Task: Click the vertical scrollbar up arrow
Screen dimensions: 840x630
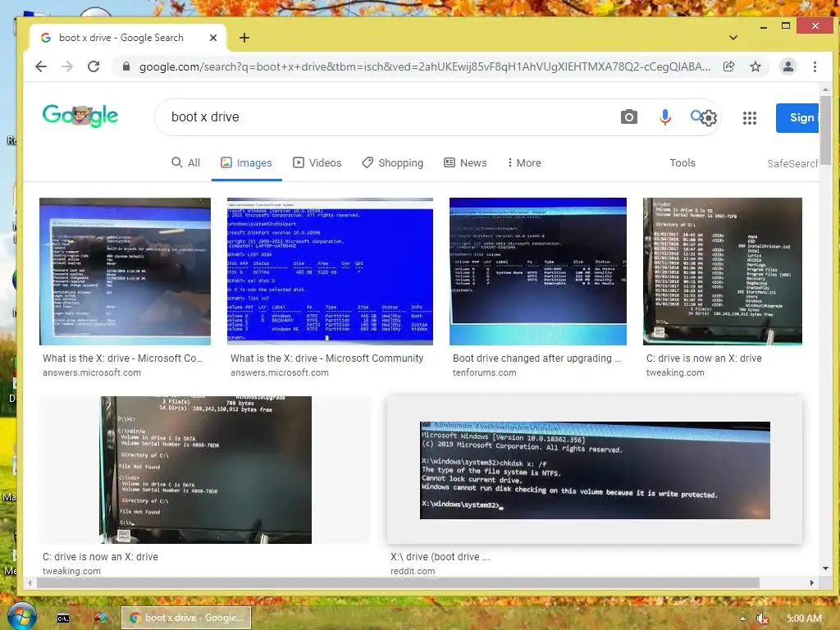Action: [825, 90]
